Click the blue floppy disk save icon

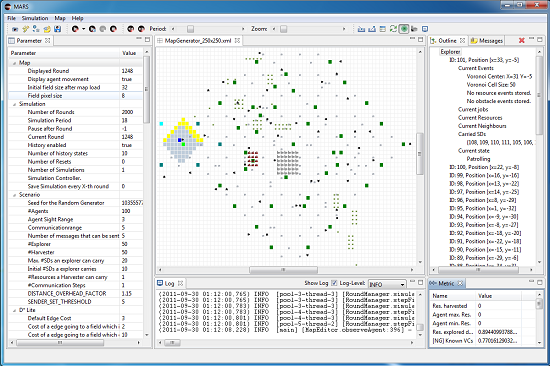click(x=58, y=29)
